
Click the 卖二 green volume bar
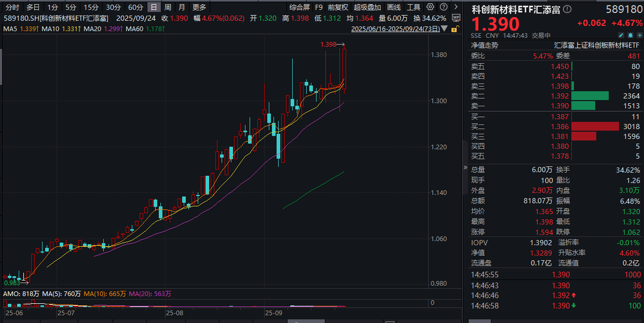coord(590,95)
